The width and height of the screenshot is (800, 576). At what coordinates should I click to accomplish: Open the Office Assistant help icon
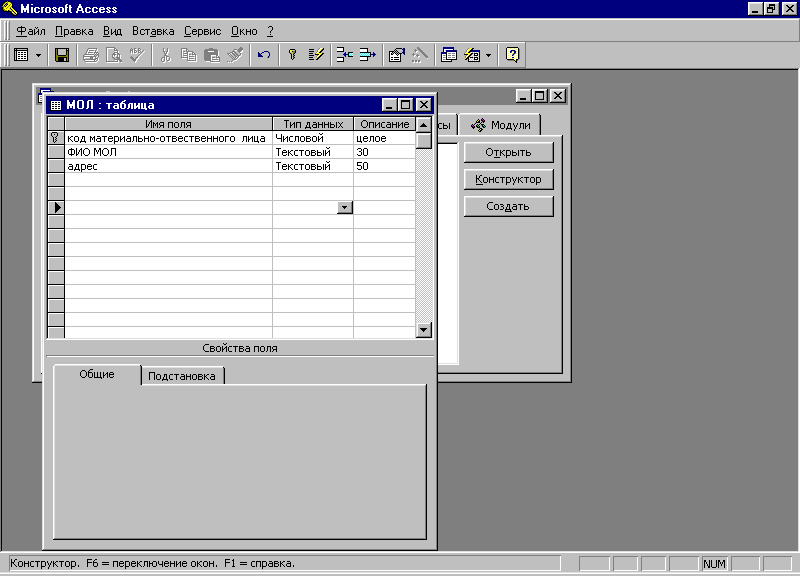[512, 55]
